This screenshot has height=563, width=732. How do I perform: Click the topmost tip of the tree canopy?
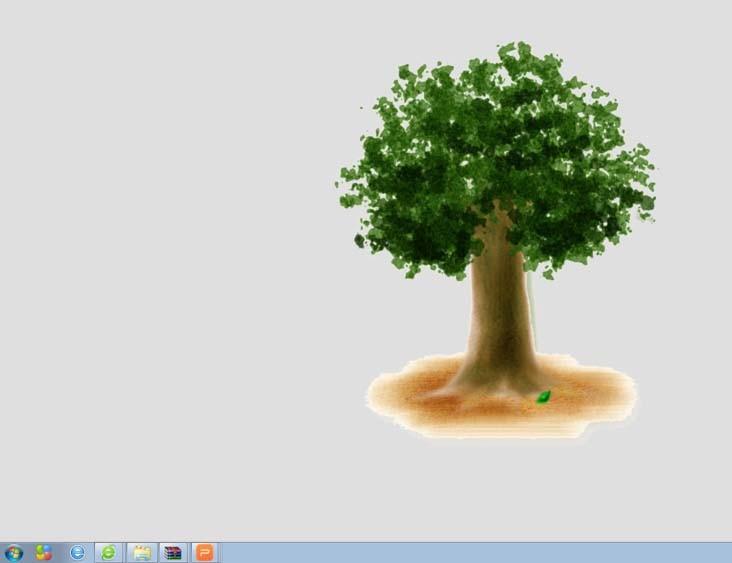[x=517, y=46]
